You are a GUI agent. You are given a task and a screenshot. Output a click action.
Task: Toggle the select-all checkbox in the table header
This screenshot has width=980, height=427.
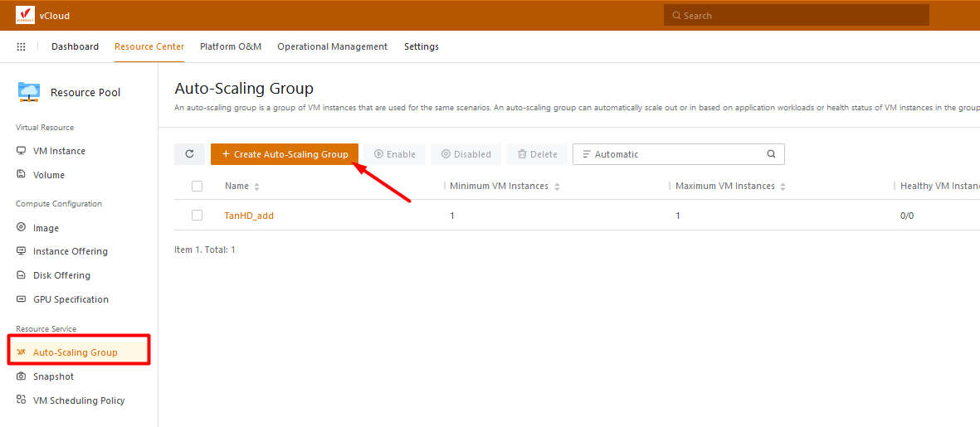pyautogui.click(x=197, y=186)
